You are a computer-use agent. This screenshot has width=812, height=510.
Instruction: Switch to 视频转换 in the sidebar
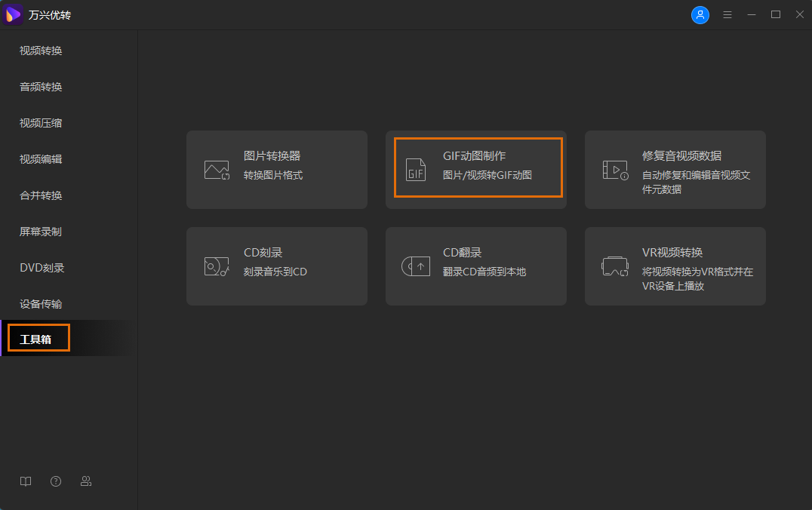(40, 51)
